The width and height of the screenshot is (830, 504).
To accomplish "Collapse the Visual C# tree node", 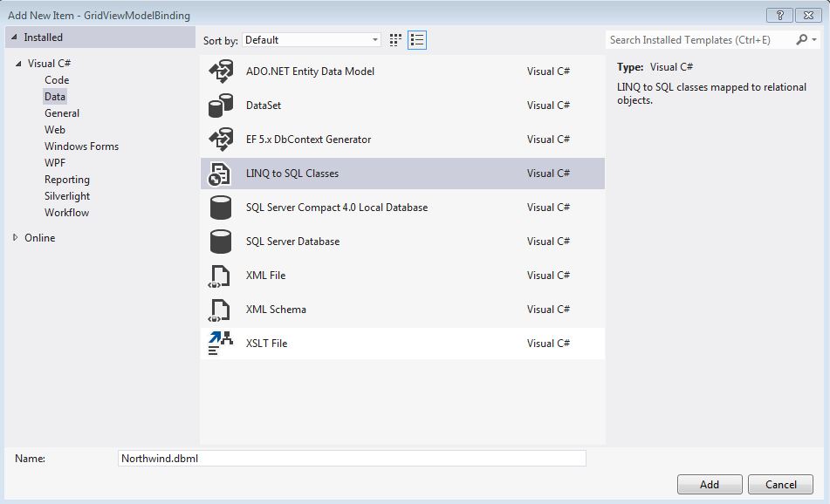I will click(17, 64).
